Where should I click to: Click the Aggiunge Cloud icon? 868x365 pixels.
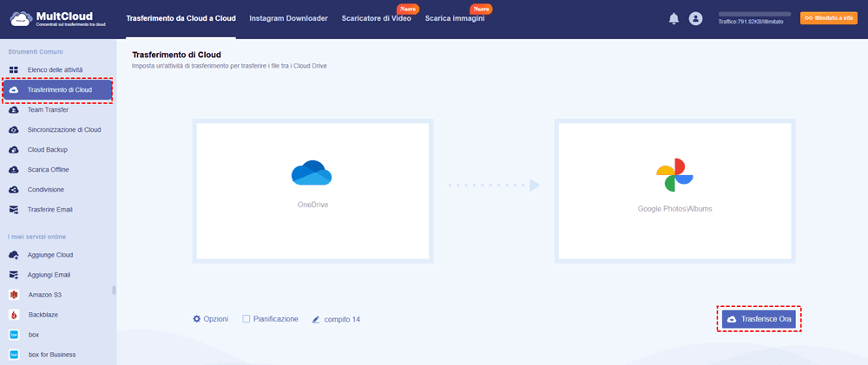click(x=15, y=255)
